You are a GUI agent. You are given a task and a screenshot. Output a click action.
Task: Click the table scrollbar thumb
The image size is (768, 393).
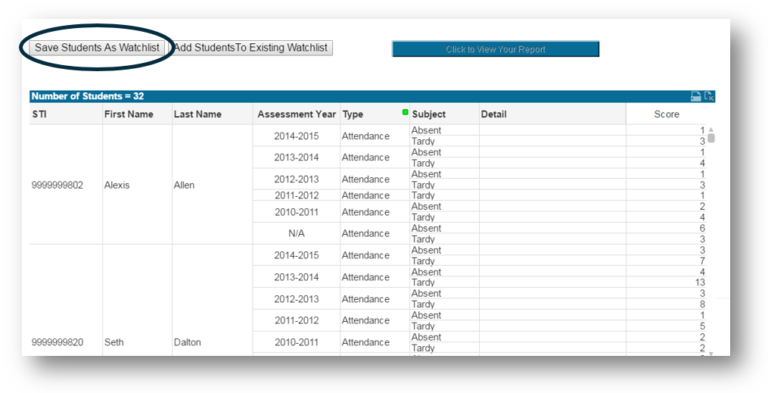point(711,138)
